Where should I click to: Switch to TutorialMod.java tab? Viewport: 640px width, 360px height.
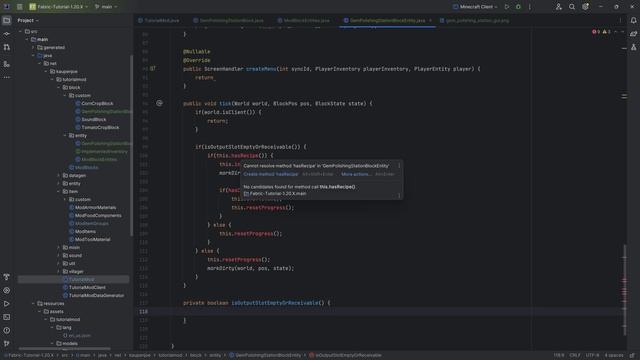pyautogui.click(x=159, y=20)
